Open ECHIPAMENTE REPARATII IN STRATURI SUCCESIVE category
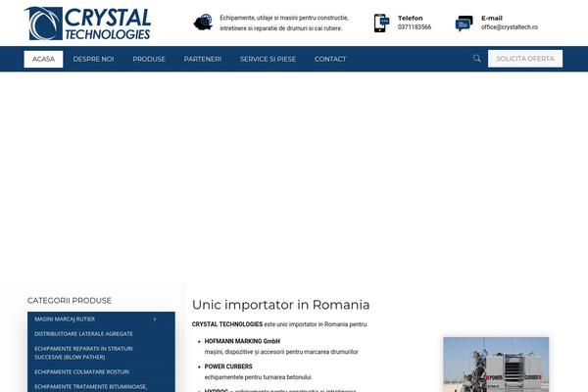This screenshot has width=588, height=392. [x=83, y=353]
